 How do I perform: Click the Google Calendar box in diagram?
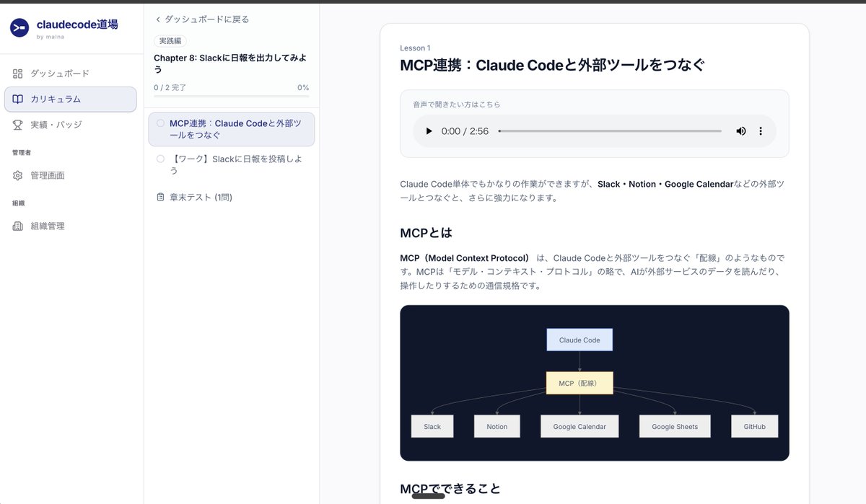tap(579, 426)
